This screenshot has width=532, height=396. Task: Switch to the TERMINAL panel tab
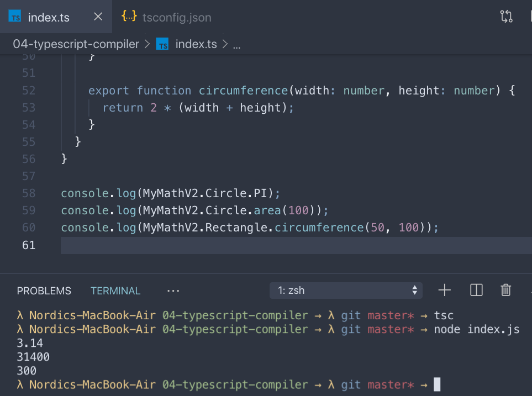(x=115, y=291)
